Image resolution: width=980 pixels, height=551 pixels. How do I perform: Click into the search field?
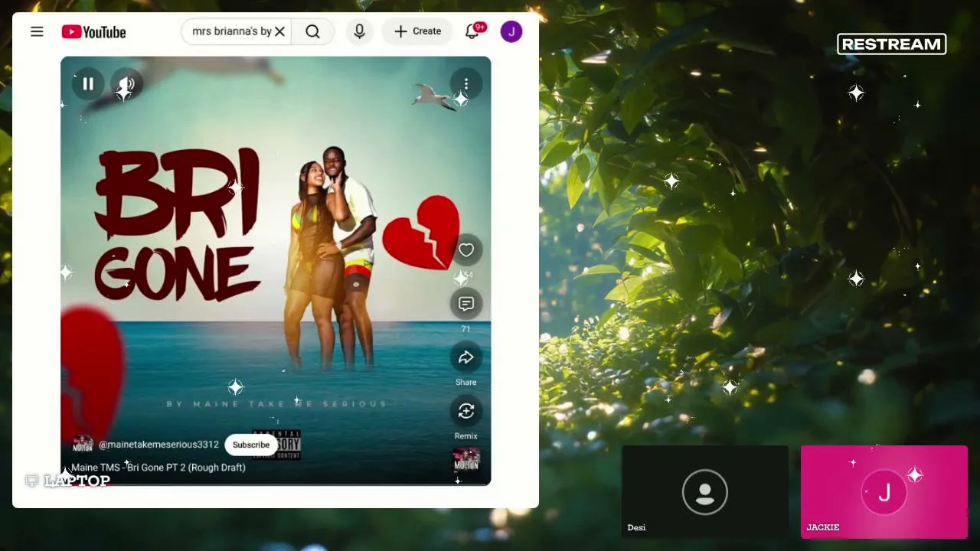(x=231, y=31)
